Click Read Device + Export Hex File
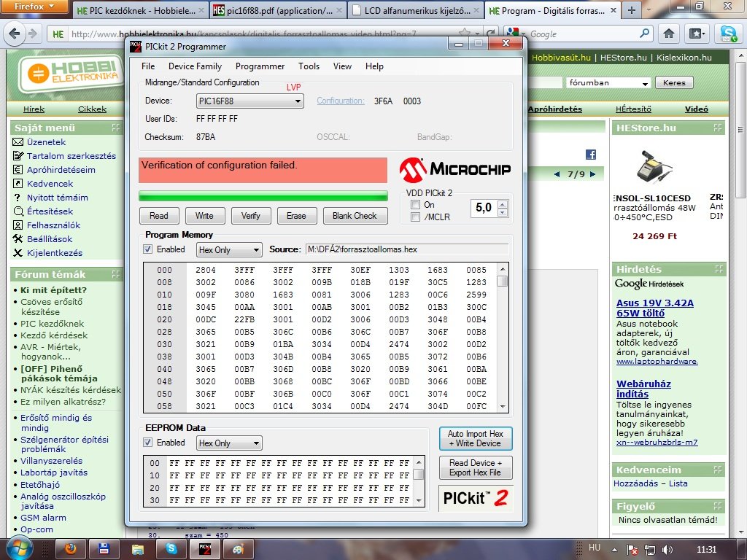Screen dimensions: 747x560 476,467
